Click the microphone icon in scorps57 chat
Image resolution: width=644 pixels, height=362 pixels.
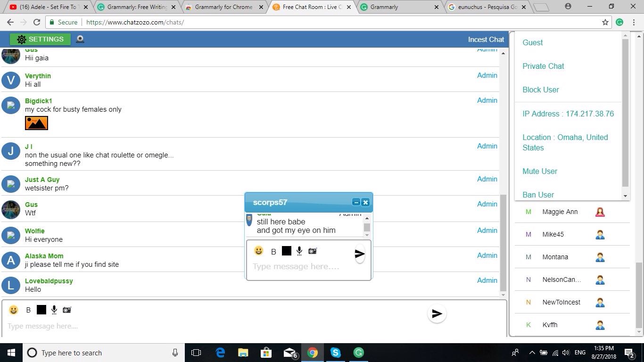click(299, 251)
